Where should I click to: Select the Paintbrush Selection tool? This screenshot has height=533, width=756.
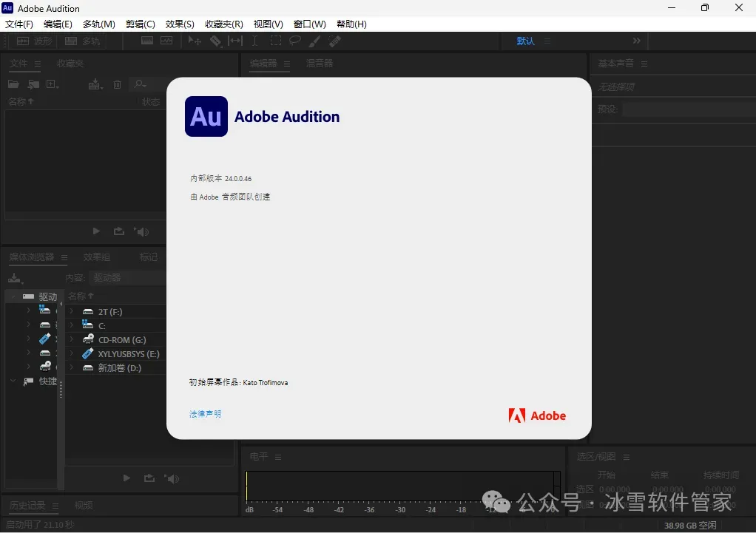[x=314, y=41]
